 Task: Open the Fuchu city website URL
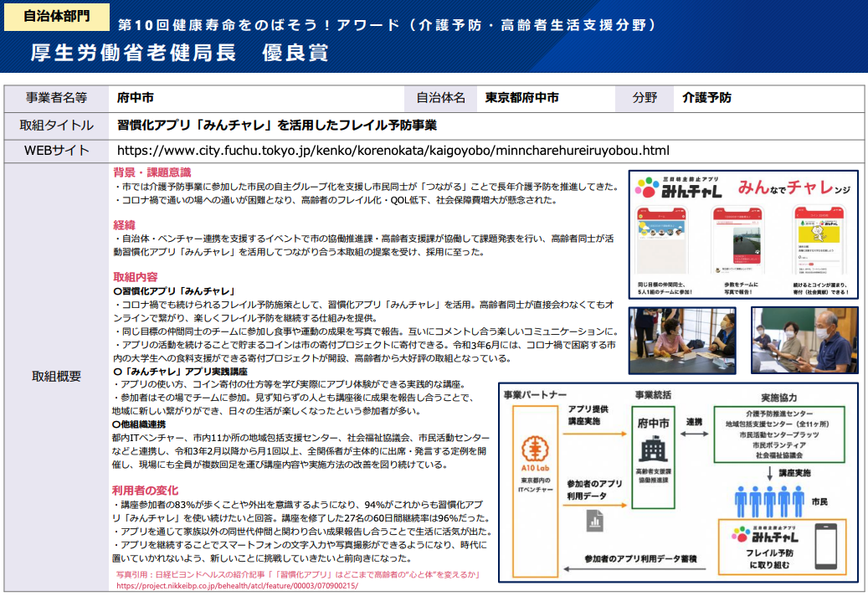pyautogui.click(x=393, y=151)
